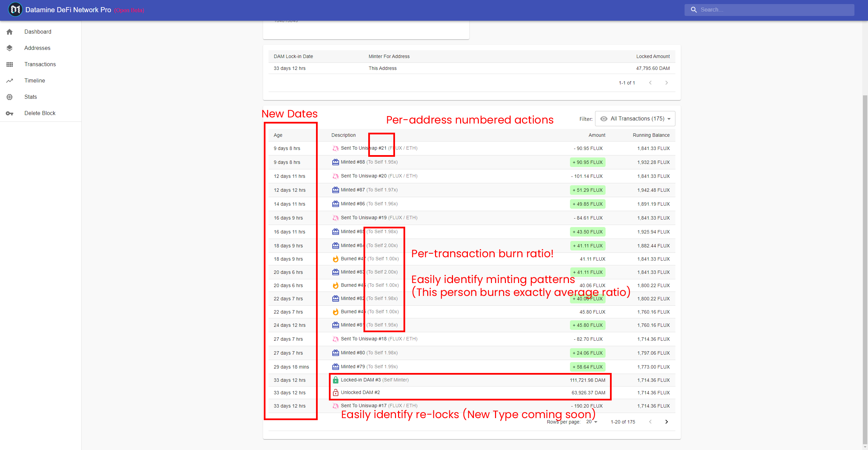This screenshot has height=450, width=868.
Task: Click the flame icon for the 40.06 FLUX burn
Action: pos(335,285)
